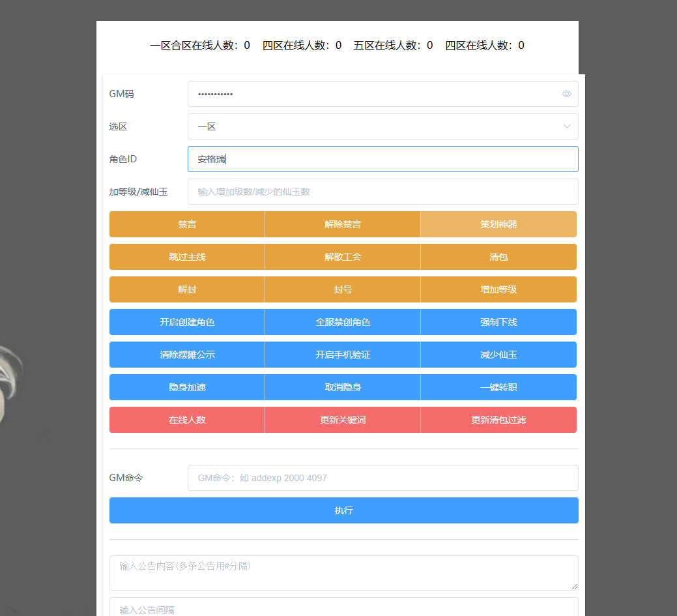Click the 增加等级 button
The image size is (677, 616).
tap(498, 289)
